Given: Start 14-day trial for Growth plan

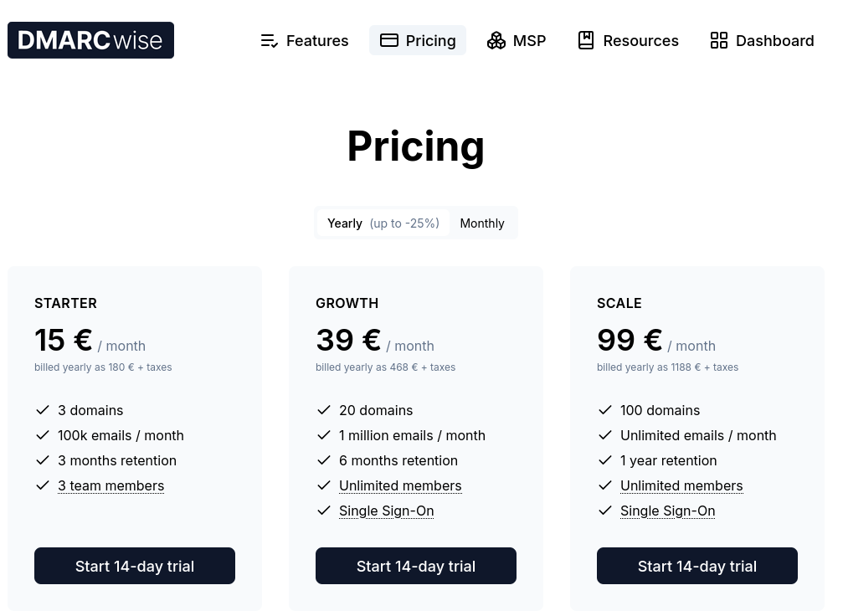Looking at the screenshot, I should point(415,566).
